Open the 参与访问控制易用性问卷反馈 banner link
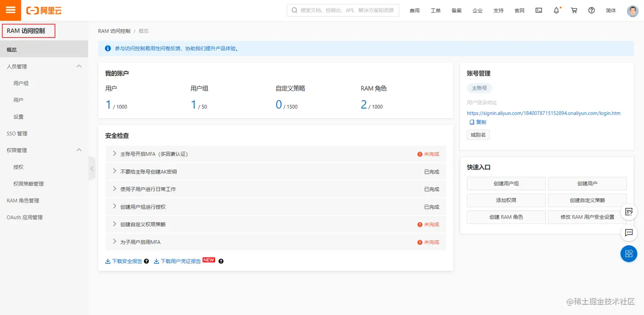 [176, 49]
